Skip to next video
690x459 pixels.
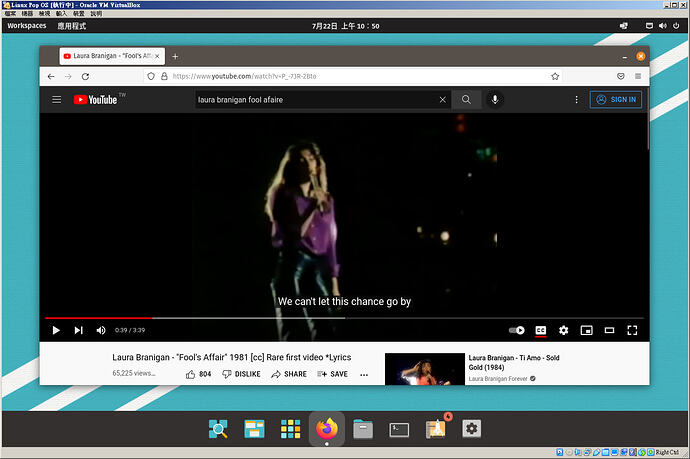[78, 330]
